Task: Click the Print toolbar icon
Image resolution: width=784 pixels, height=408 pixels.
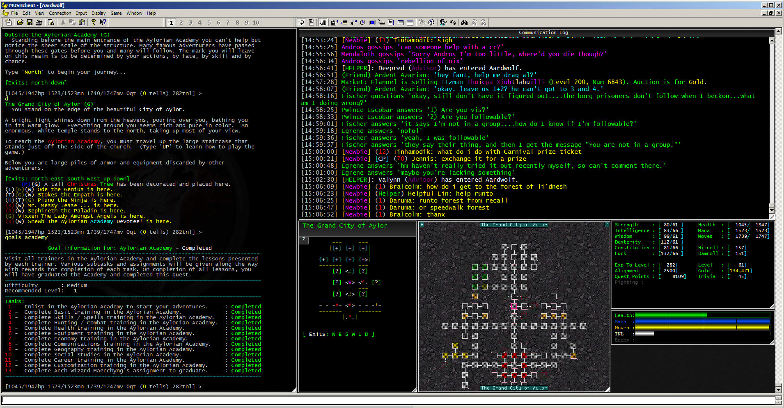Action: point(39,22)
